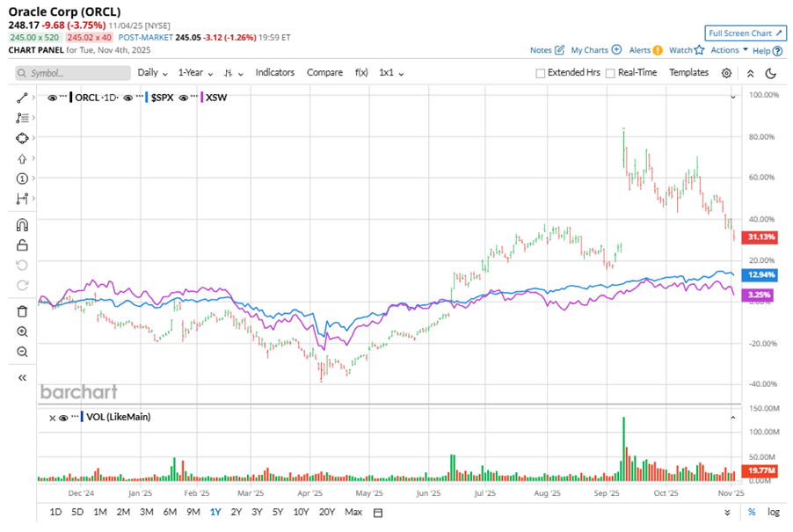793x532 pixels.
Task: Expand the trend line tool submenu arrow
Action: (33, 98)
